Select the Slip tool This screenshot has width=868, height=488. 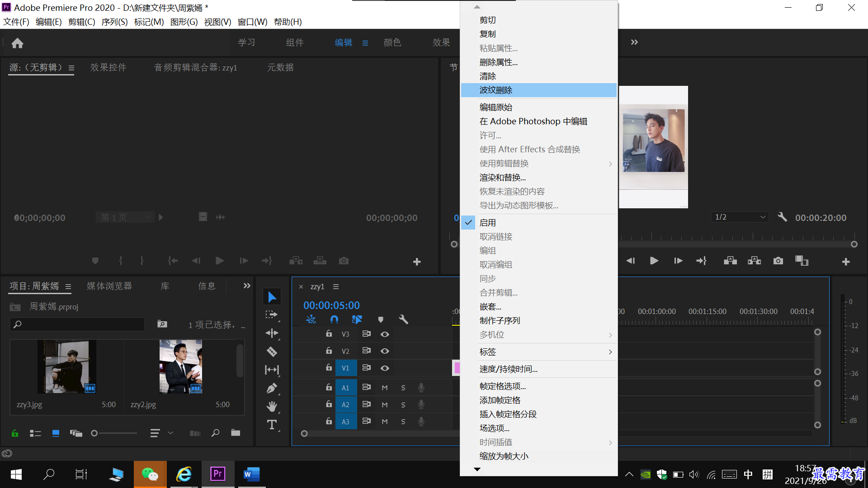pos(272,370)
